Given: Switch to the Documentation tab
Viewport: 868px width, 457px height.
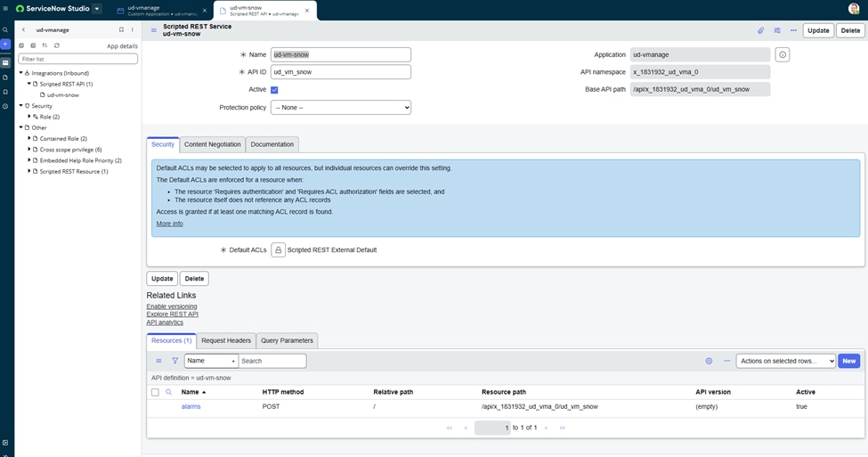Looking at the screenshot, I should click(x=272, y=144).
